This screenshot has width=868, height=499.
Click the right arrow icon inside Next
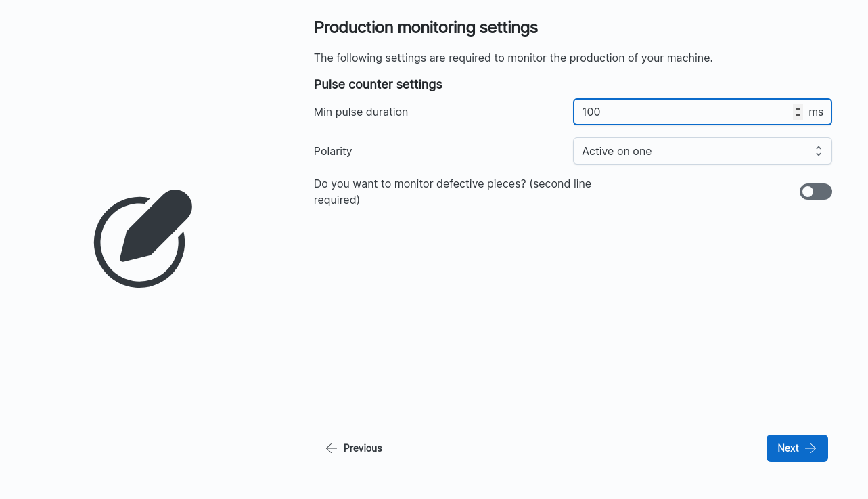coord(810,448)
